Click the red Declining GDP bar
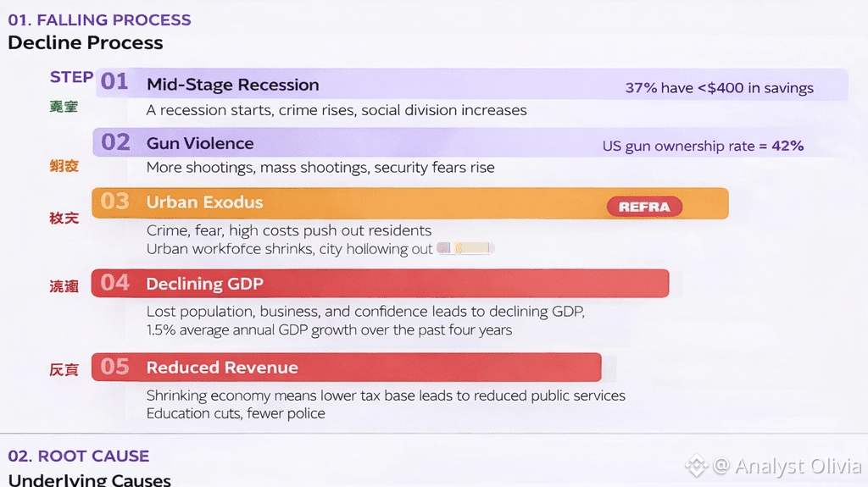 (x=381, y=284)
